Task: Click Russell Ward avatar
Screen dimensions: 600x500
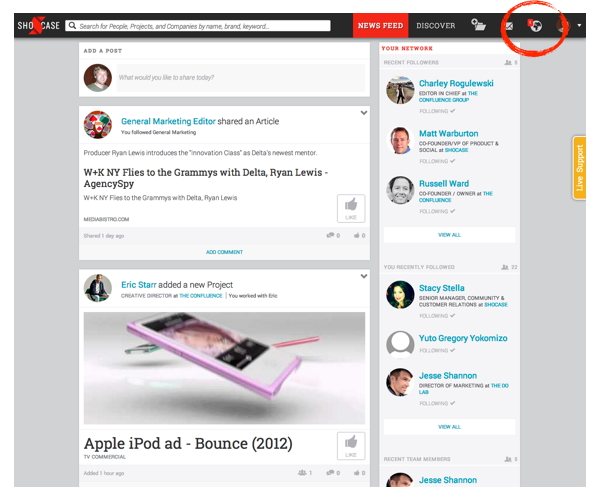Action: click(400, 190)
